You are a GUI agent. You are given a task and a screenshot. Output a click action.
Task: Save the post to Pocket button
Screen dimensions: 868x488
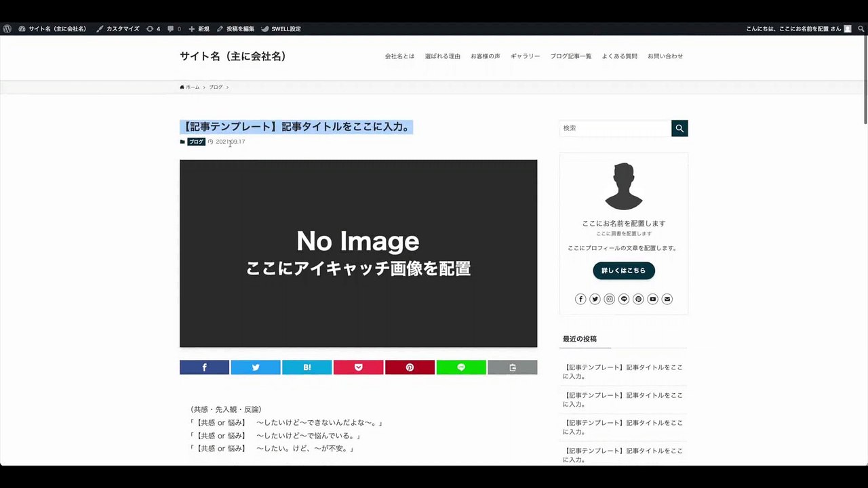click(358, 367)
